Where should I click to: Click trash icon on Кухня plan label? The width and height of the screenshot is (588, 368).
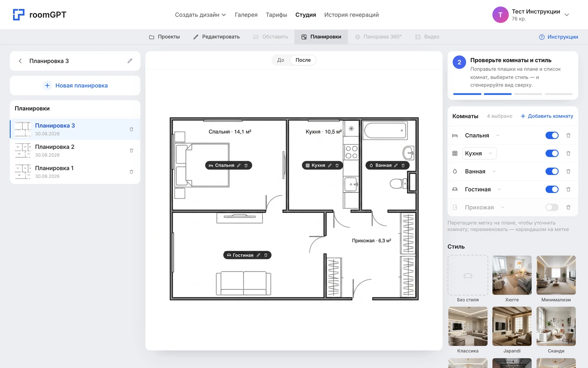(337, 166)
